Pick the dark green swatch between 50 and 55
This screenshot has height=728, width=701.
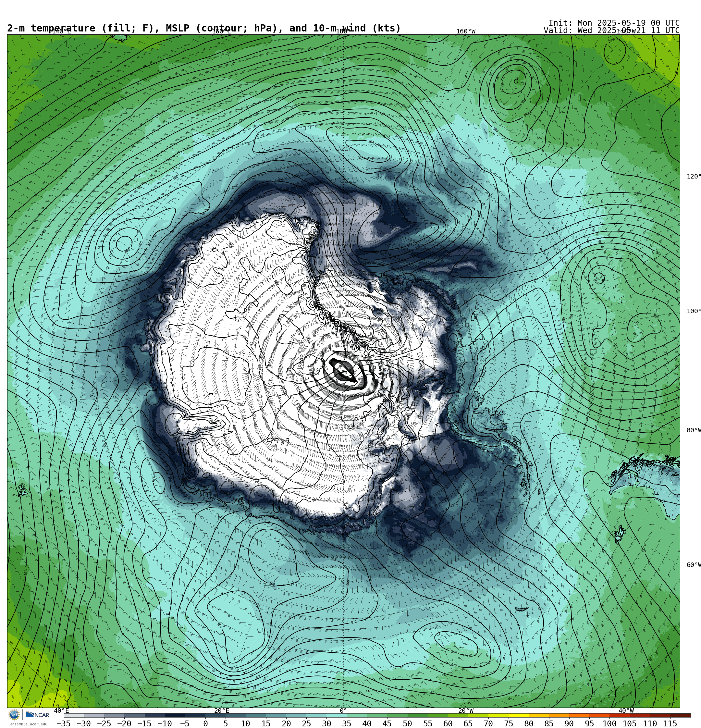[418, 716]
